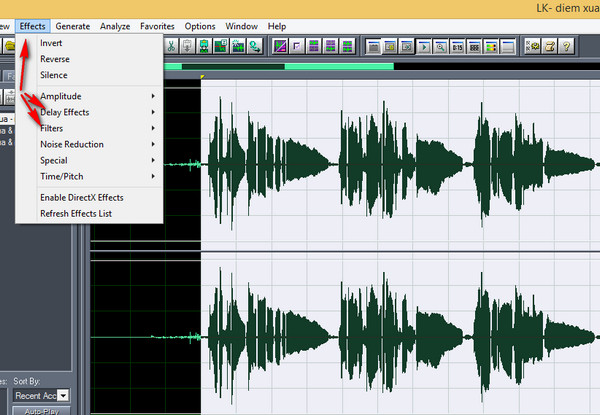Viewport: 600px width, 415px height.
Task: Click the green figure icon next to the clipboard icon
Action: pos(204,46)
